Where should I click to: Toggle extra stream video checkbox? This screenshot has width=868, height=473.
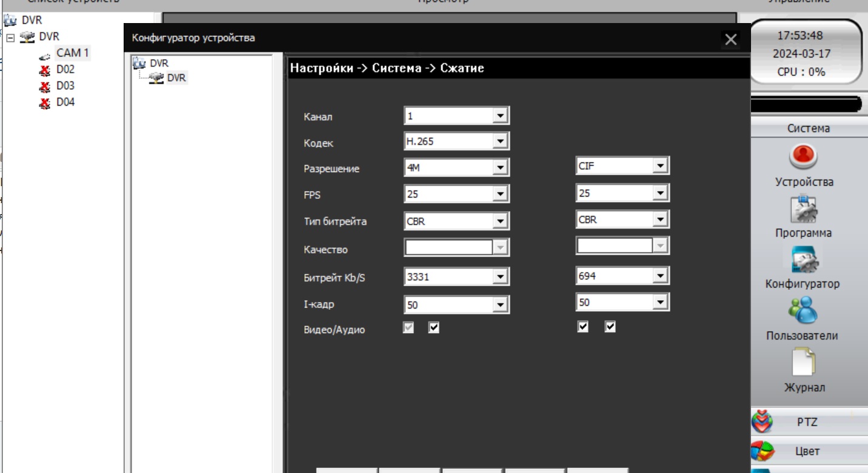[x=583, y=327]
